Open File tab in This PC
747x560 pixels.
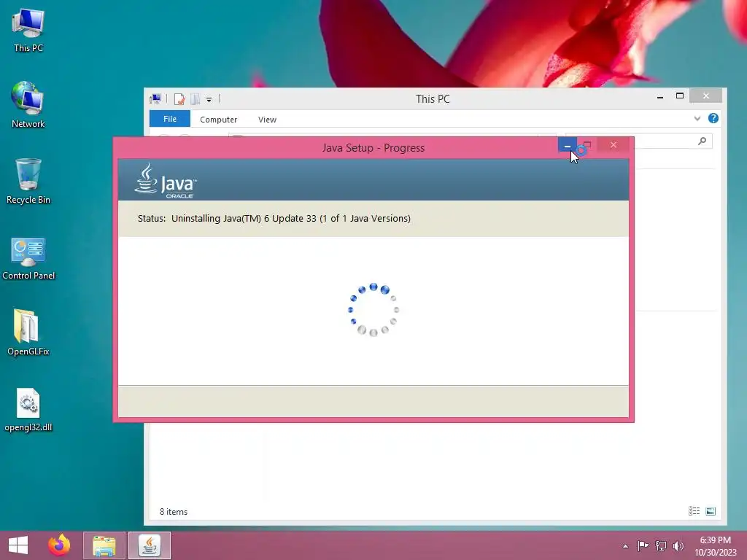(169, 119)
